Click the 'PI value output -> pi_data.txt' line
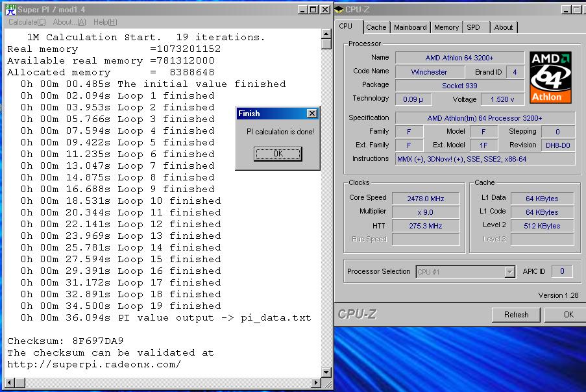The width and height of the screenshot is (586, 392). tap(165, 317)
